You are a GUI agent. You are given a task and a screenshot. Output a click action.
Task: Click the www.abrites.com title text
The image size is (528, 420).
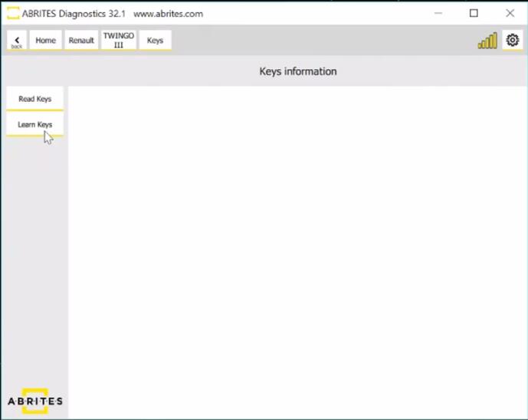[169, 14]
